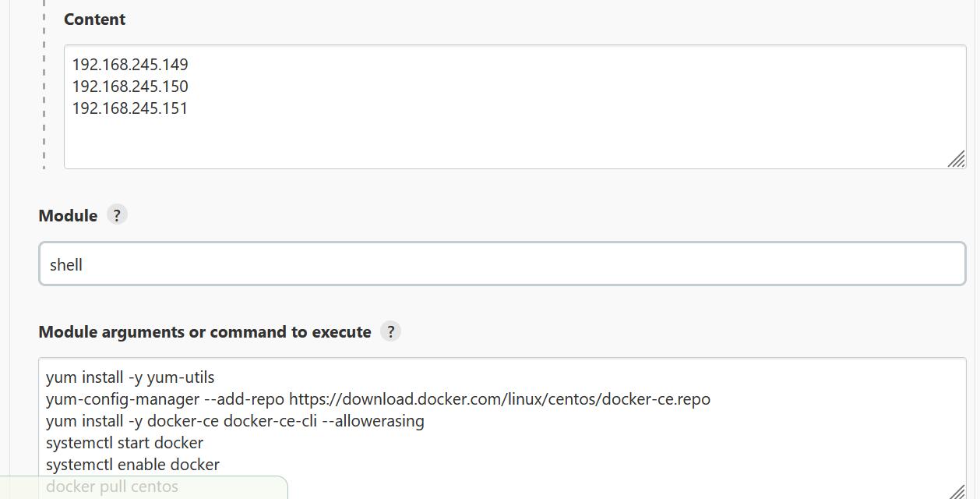The width and height of the screenshot is (980, 499).
Task: Place cursor on the 192.168.245.151 line
Action: (130, 108)
